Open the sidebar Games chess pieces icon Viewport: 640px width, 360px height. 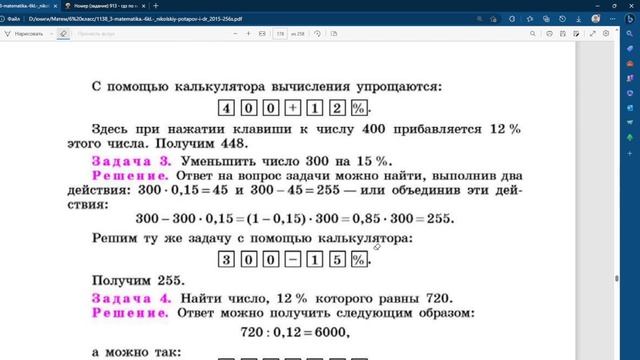(630, 78)
